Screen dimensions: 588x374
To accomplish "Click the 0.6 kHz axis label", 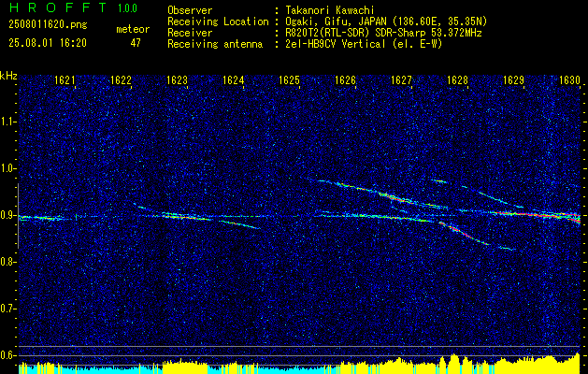I will 8,355.
